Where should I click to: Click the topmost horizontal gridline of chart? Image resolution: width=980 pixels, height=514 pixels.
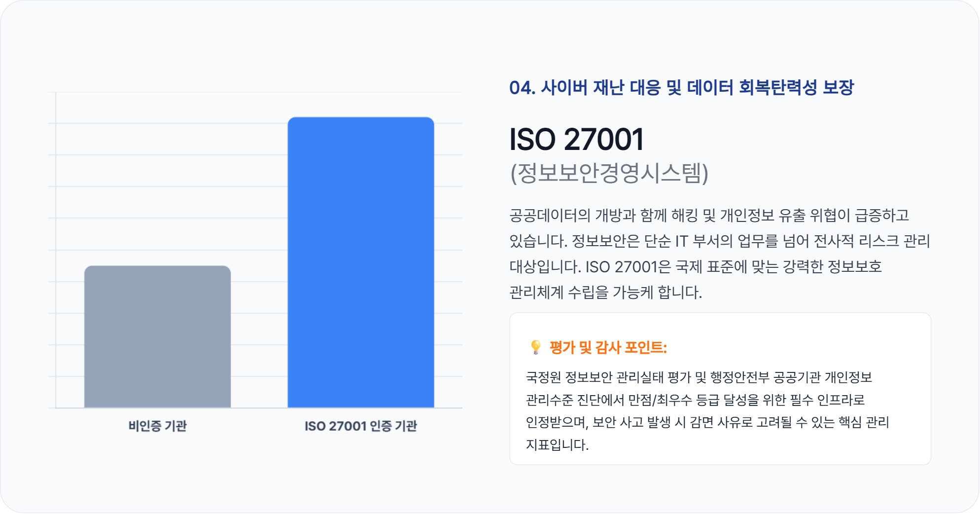[197, 92]
